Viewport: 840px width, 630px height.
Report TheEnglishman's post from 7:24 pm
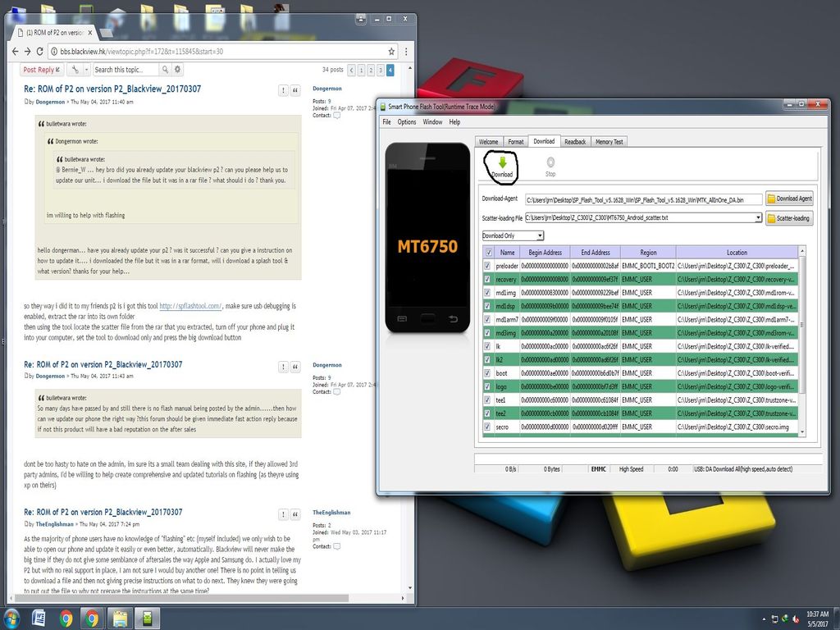pos(283,515)
